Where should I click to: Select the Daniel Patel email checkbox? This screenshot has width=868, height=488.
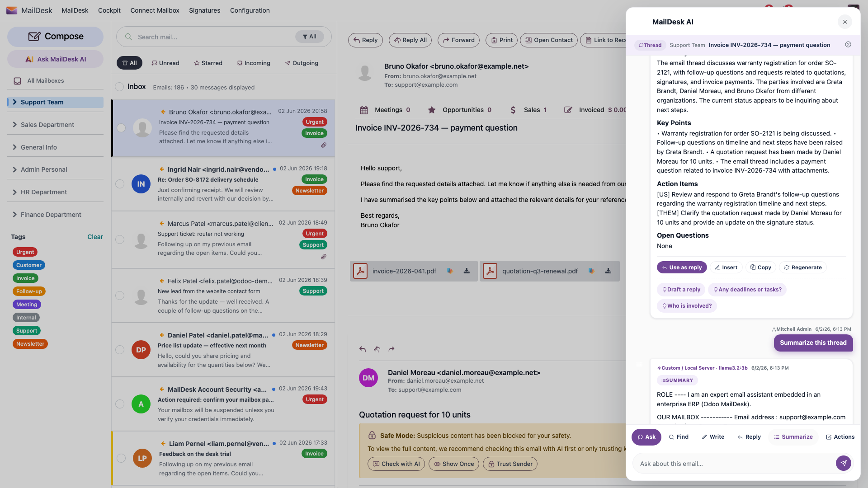click(120, 350)
